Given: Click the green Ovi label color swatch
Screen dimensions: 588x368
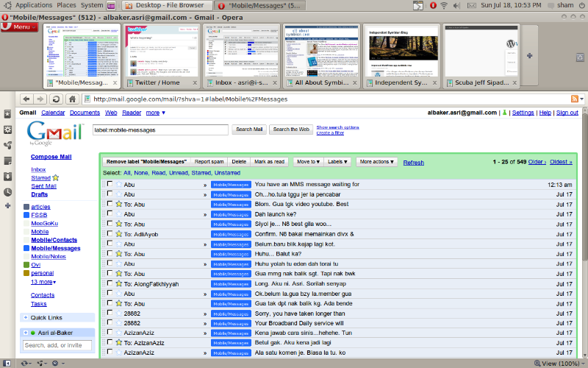Looking at the screenshot, I should coord(26,265).
